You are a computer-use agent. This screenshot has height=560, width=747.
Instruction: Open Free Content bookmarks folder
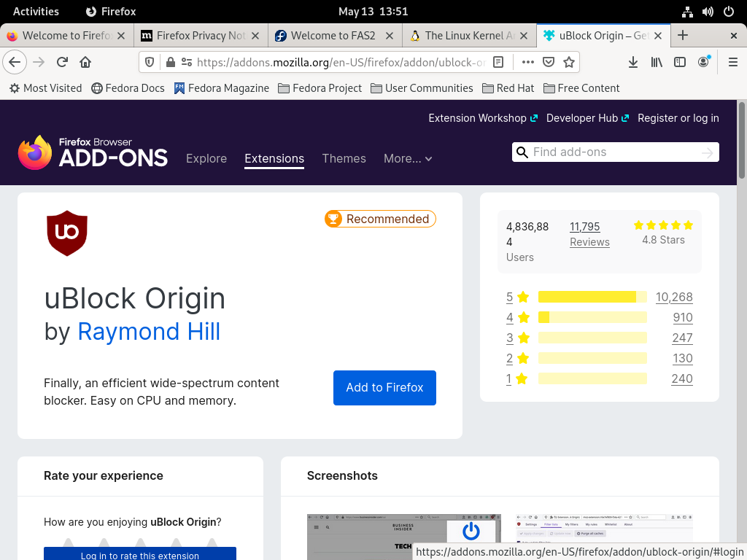click(581, 88)
